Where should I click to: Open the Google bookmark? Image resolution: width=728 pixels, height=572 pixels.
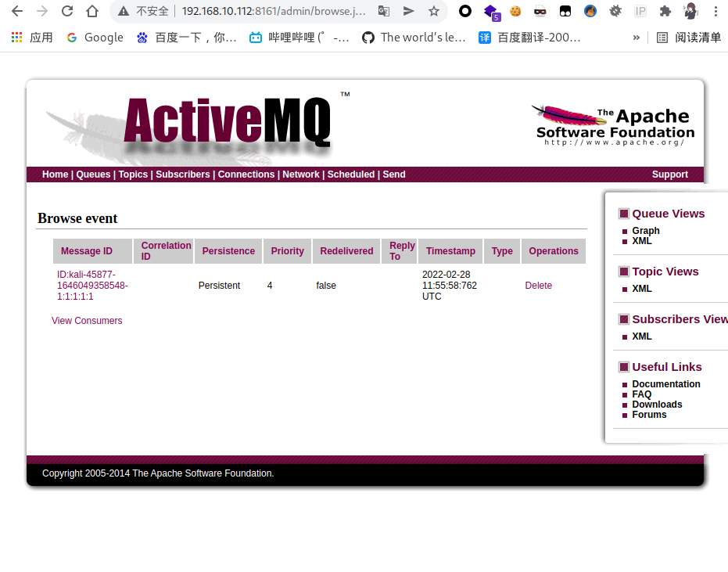[x=95, y=38]
